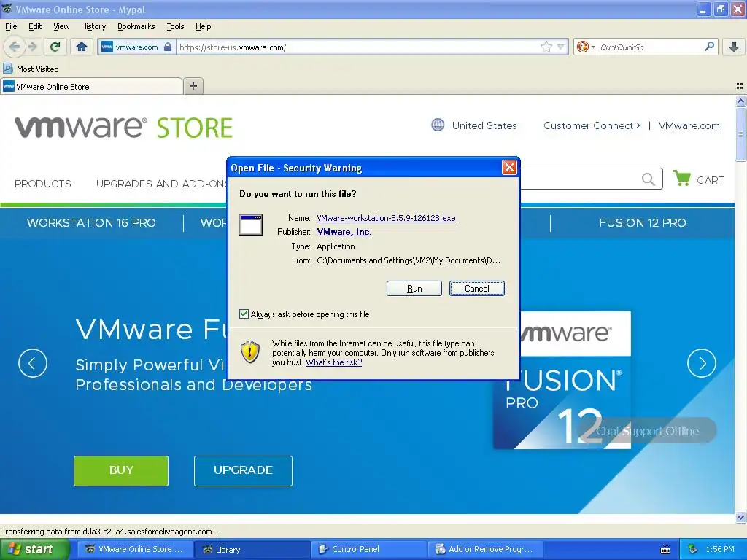Viewport: 747px width, 560px height.
Task: Close the Security Warning dialog with X
Action: [509, 167]
